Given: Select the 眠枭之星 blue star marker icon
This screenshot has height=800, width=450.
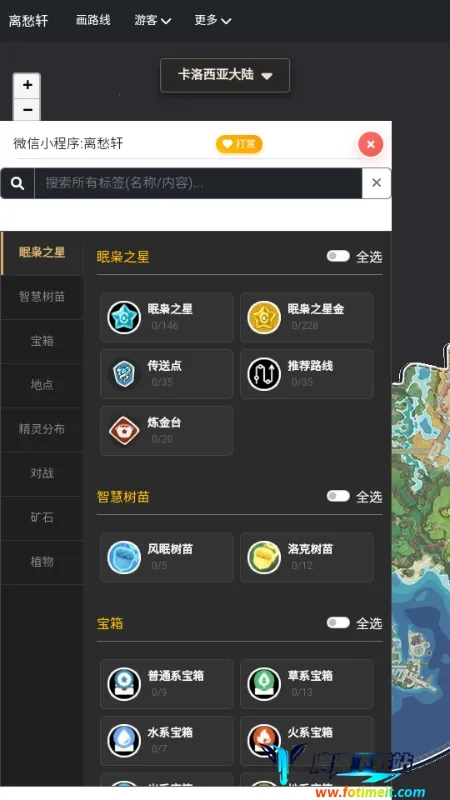Looking at the screenshot, I should point(124,317).
